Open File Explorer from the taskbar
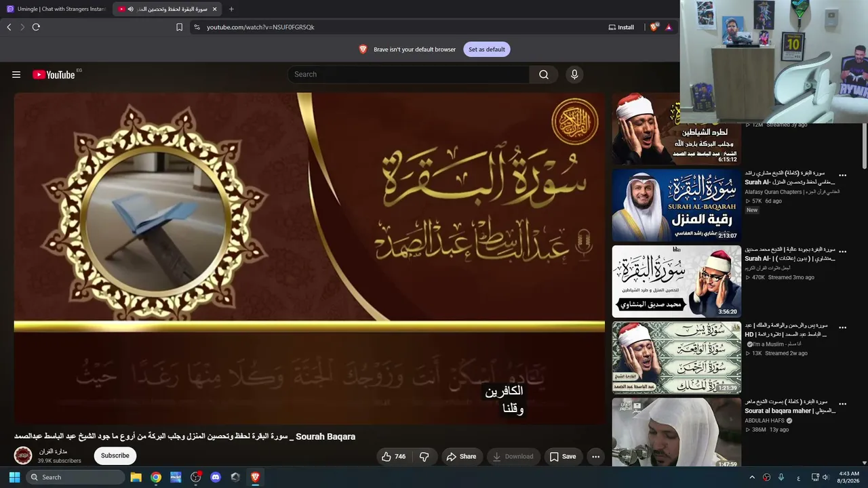The image size is (868, 488). click(x=136, y=477)
